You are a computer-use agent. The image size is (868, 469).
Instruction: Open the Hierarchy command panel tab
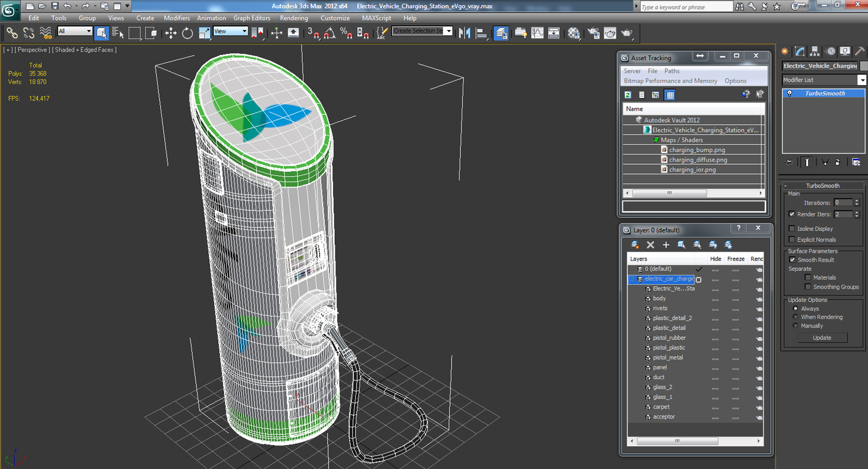click(815, 52)
